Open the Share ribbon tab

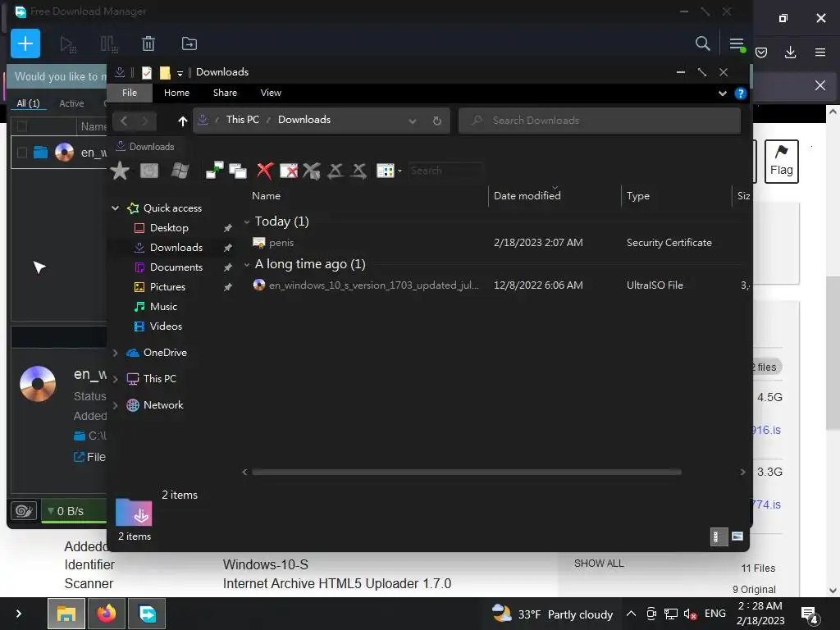pyautogui.click(x=225, y=93)
